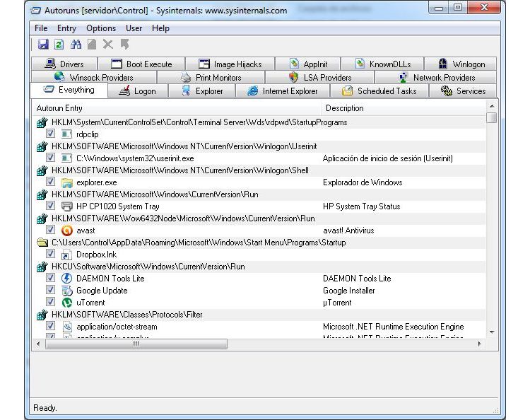Image resolution: width=530 pixels, height=420 pixels.
Task: Click the uTorrent green icon
Action: (67, 303)
